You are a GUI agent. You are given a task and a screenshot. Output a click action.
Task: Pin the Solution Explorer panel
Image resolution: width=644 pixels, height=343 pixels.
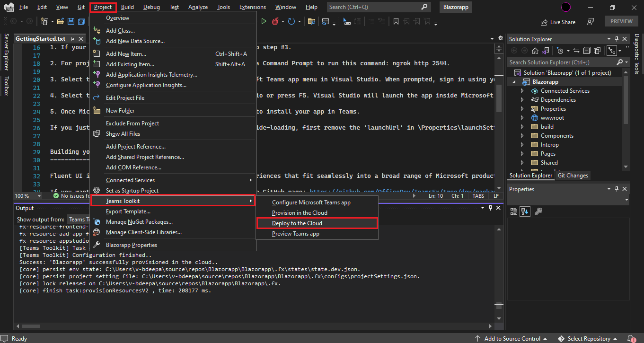(618, 39)
